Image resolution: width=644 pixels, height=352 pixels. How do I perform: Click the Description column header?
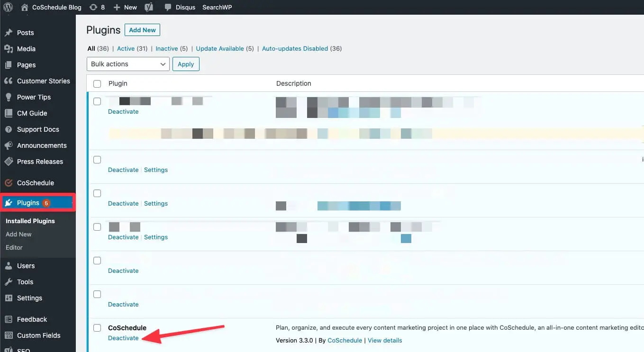coord(294,83)
